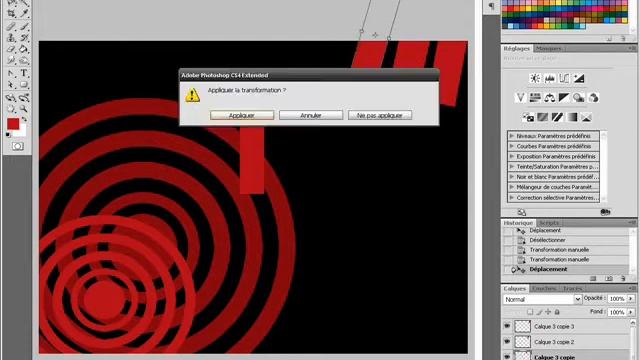
Task: Switch to the Masques tab
Action: coord(548,48)
